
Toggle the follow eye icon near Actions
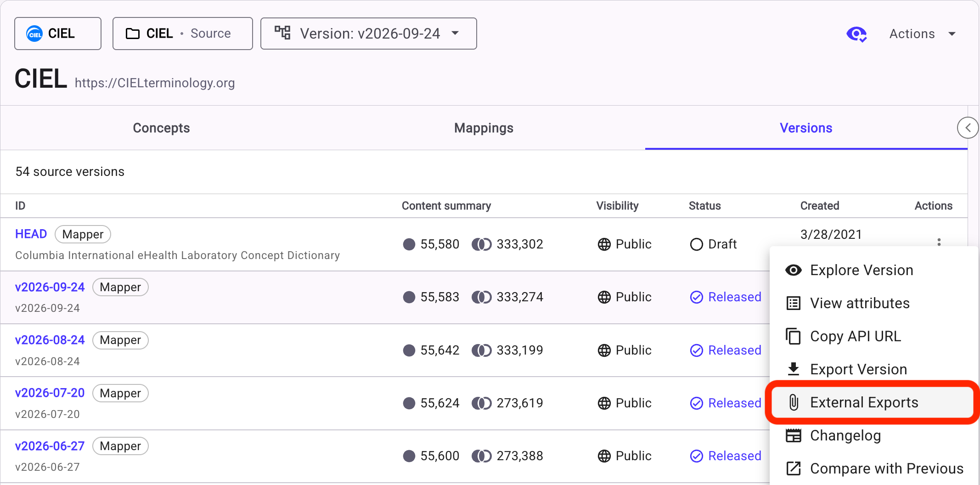click(x=856, y=34)
